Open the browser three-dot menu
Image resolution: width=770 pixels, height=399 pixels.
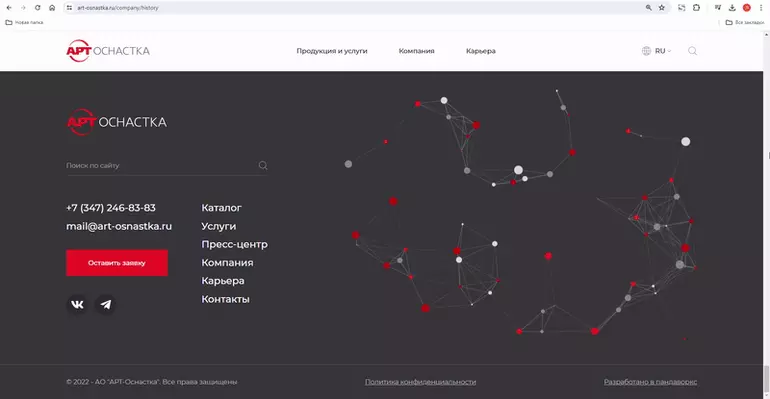761,8
